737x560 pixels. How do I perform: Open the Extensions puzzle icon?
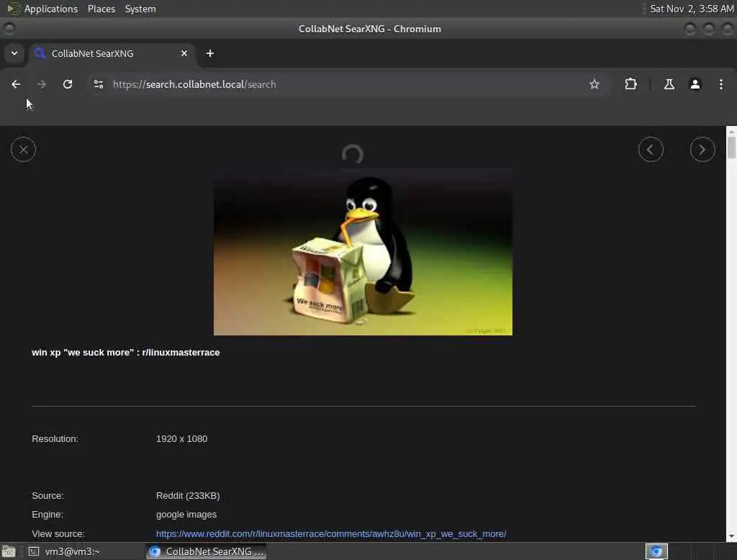(630, 84)
